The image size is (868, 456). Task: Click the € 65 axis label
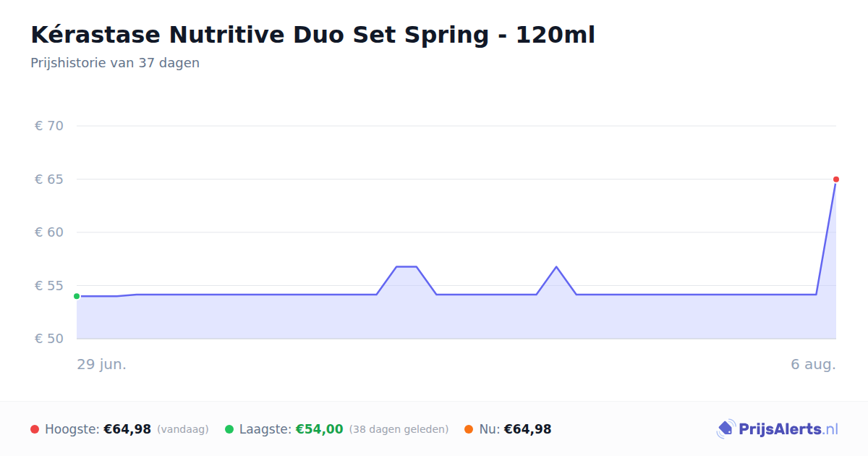coord(49,179)
